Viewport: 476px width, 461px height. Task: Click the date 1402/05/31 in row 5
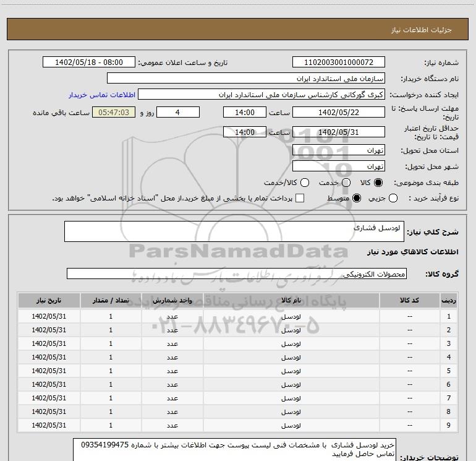(x=49, y=371)
